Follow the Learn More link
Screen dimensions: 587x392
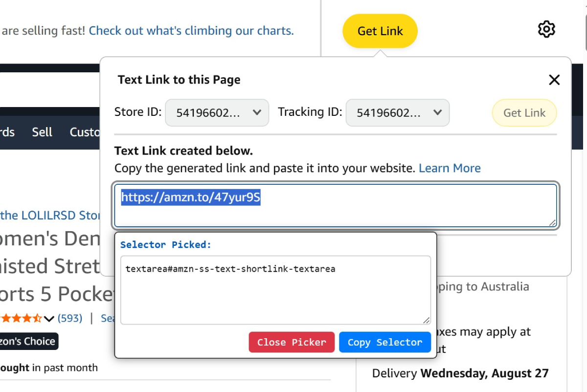pos(450,168)
